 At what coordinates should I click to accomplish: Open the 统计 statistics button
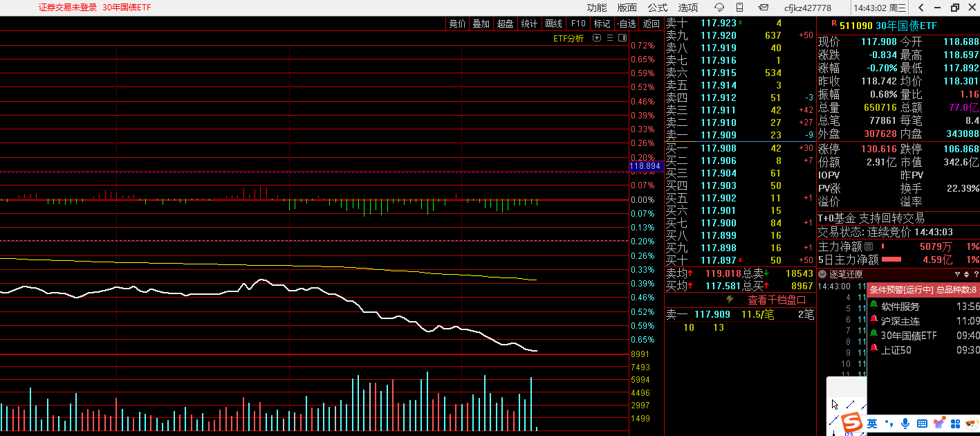tap(529, 24)
